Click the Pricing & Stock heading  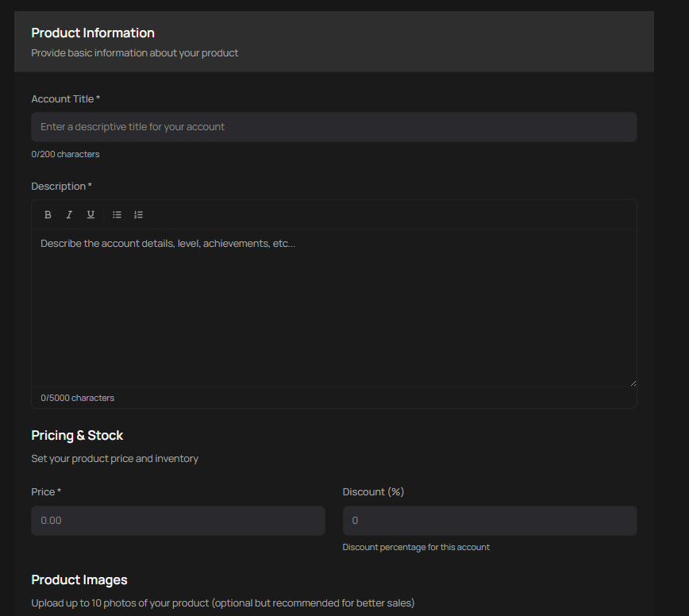pos(77,436)
